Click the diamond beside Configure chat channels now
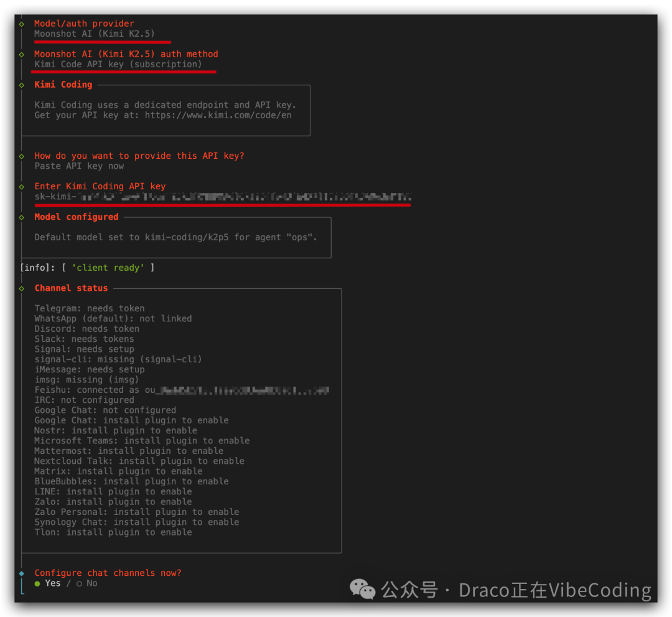Image resolution: width=672 pixels, height=617 pixels. 23,572
